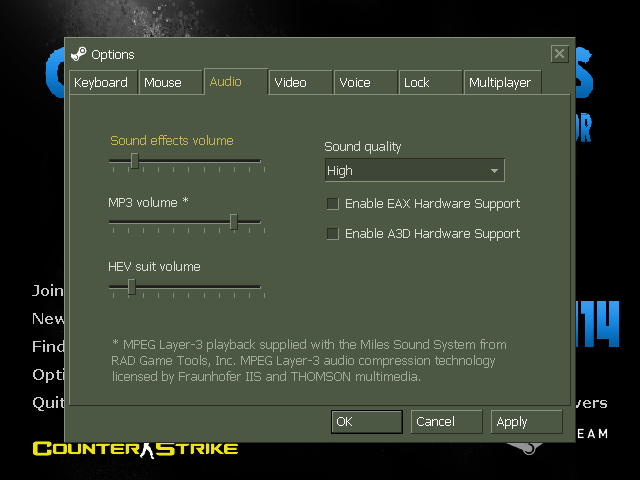This screenshot has height=480, width=640.
Task: Enable EAX Hardware Support checkbox
Action: pos(333,204)
